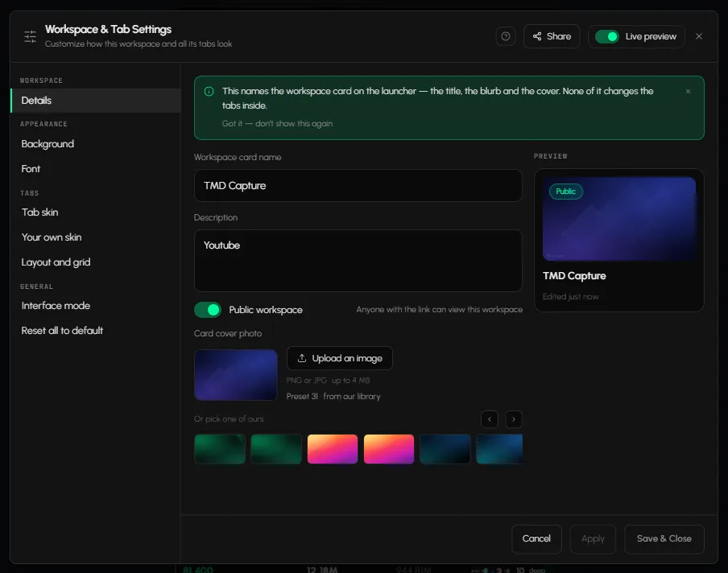Click the "Preset 31 · from our library" text
This screenshot has height=573, width=728.
pos(333,396)
